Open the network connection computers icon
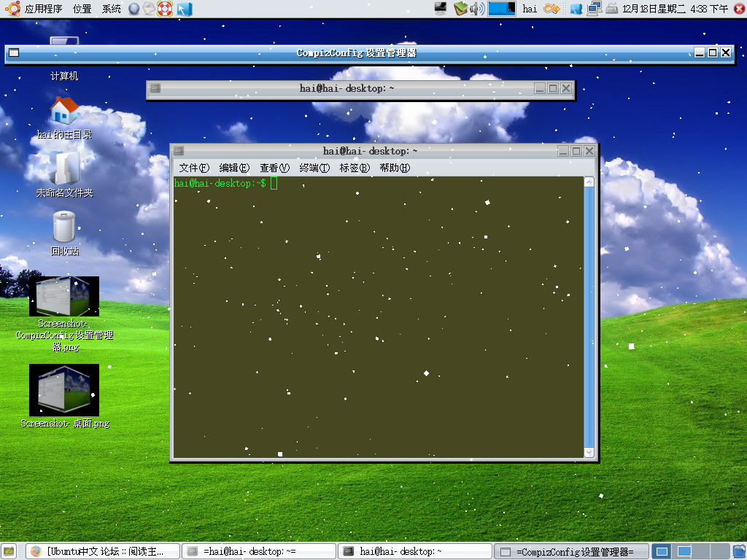Viewport: 747px width, 560px height. [x=594, y=9]
